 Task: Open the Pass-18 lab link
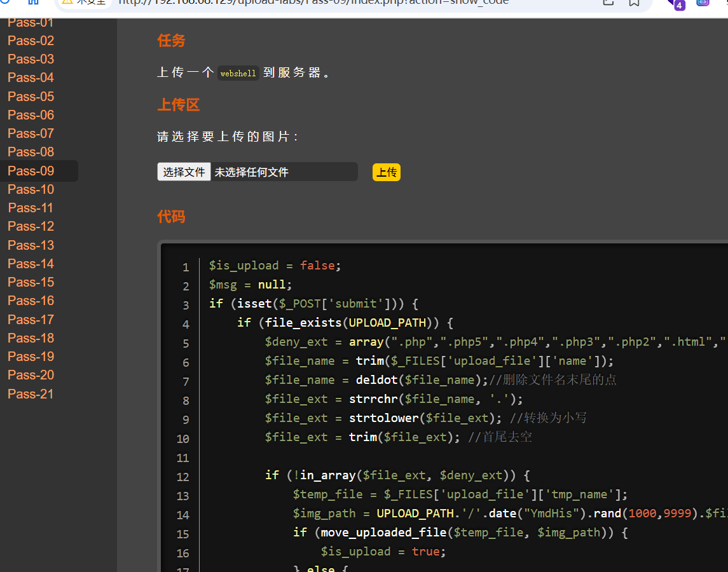[31, 338]
